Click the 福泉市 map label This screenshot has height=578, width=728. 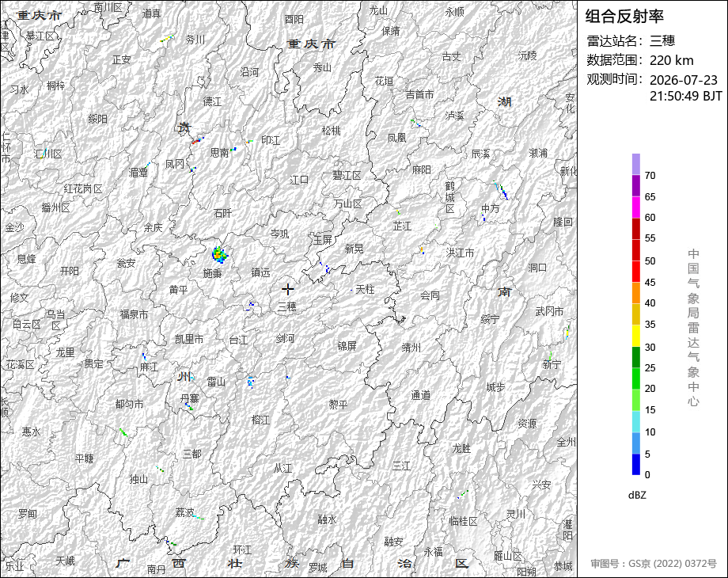click(x=135, y=314)
